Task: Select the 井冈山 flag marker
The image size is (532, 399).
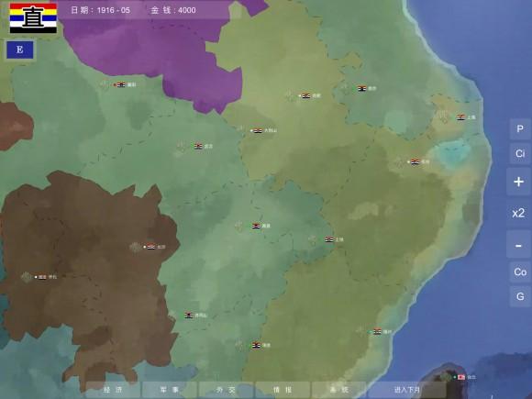Action: point(189,316)
